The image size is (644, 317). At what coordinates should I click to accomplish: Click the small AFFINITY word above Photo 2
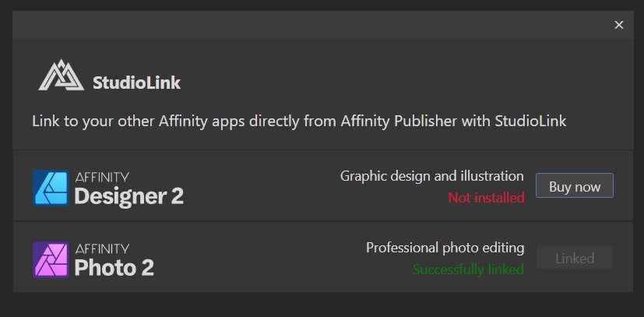[102, 248]
